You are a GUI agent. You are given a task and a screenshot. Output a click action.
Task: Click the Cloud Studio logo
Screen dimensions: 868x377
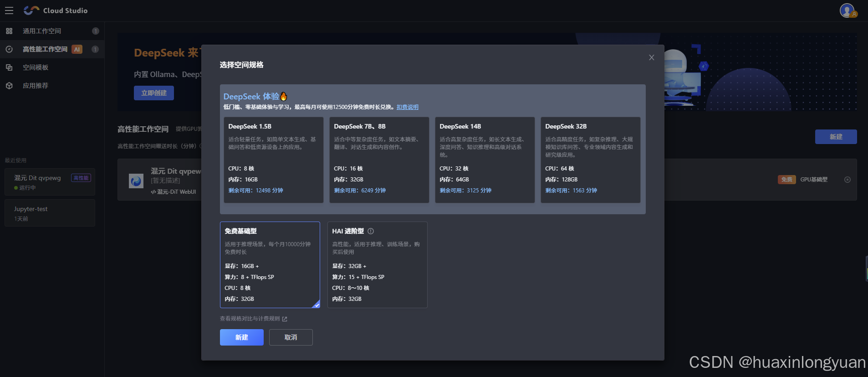pyautogui.click(x=56, y=10)
